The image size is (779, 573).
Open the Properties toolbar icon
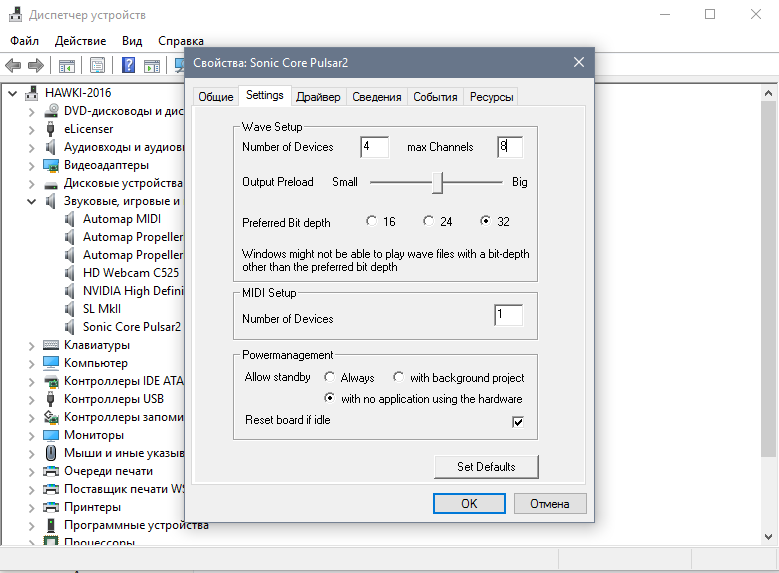pyautogui.click(x=97, y=65)
